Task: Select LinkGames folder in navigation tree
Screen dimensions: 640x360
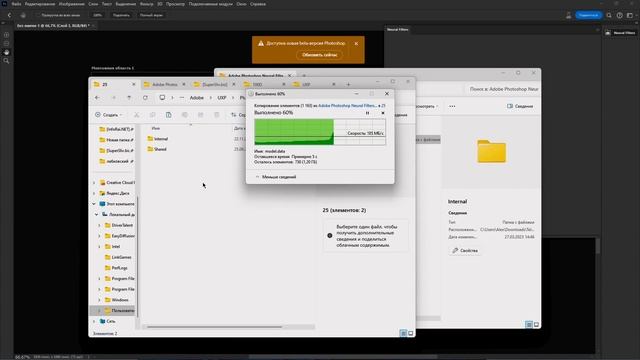Action: pos(118,257)
